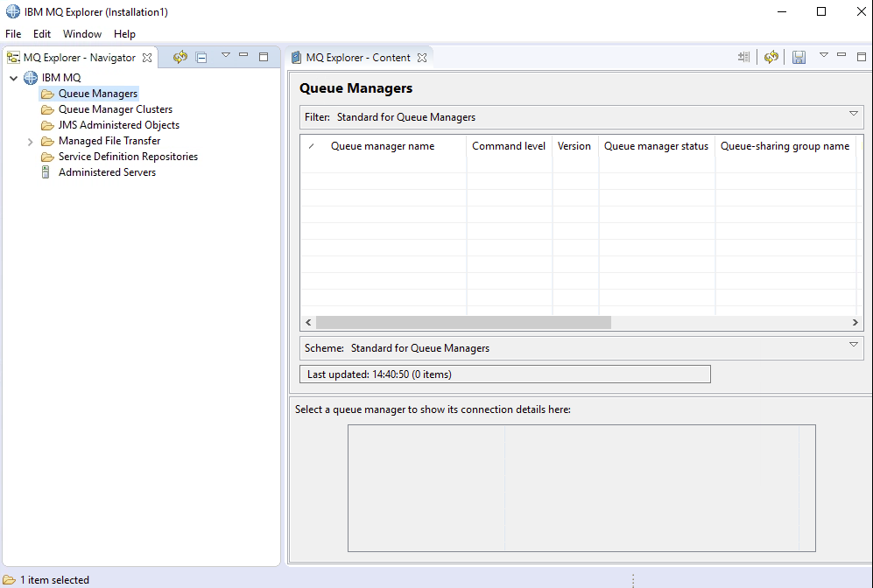Click the table's right scroll arrow

855,323
